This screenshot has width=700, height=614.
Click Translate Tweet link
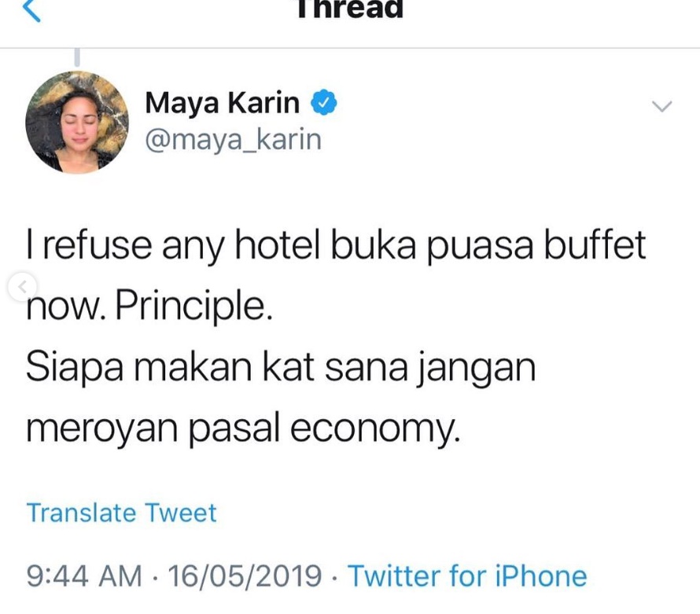[121, 513]
